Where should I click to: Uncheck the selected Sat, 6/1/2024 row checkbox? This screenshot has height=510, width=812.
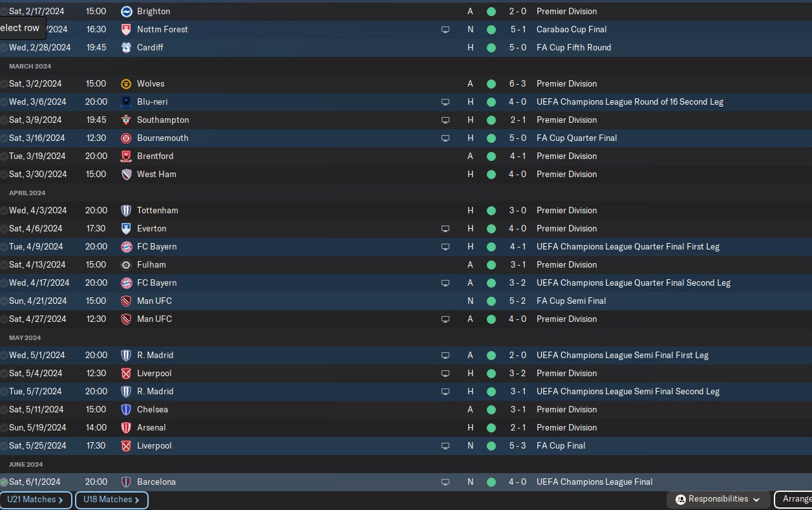tap(4, 482)
